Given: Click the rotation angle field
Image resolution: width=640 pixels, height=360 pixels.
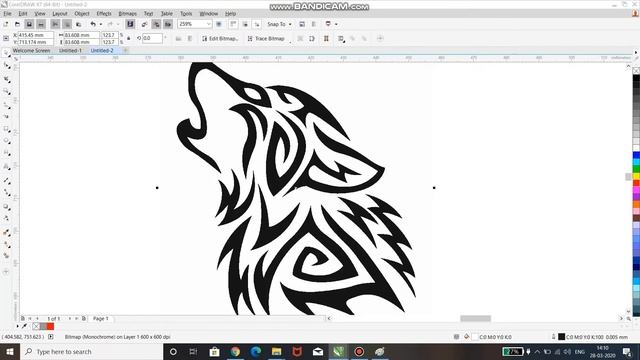Looking at the screenshot, I should [152, 38].
